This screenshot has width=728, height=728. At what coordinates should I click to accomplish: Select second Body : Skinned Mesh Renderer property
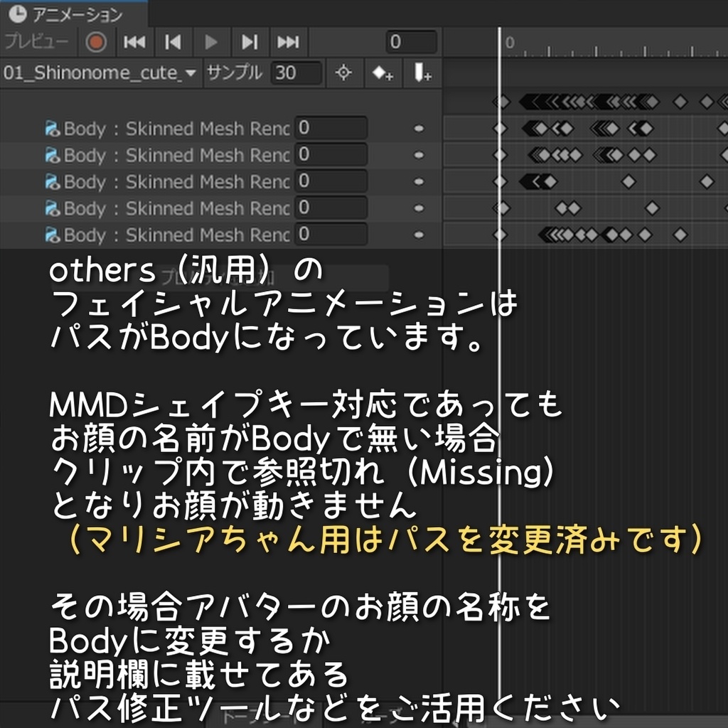(x=176, y=155)
